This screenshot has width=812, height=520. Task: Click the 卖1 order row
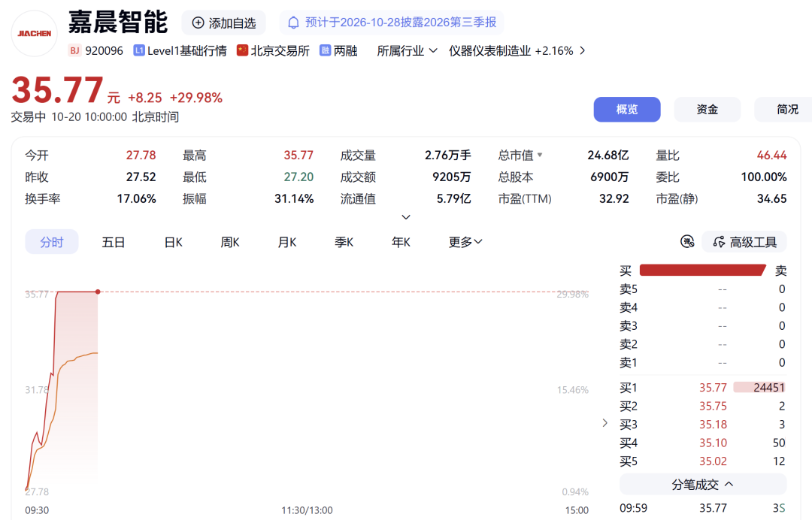(703, 363)
